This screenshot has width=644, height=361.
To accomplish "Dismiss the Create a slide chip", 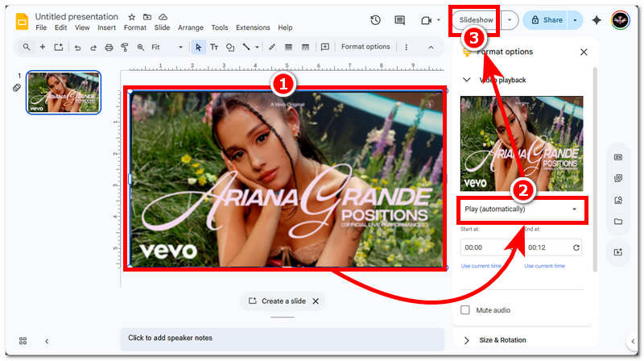I will coord(316,301).
